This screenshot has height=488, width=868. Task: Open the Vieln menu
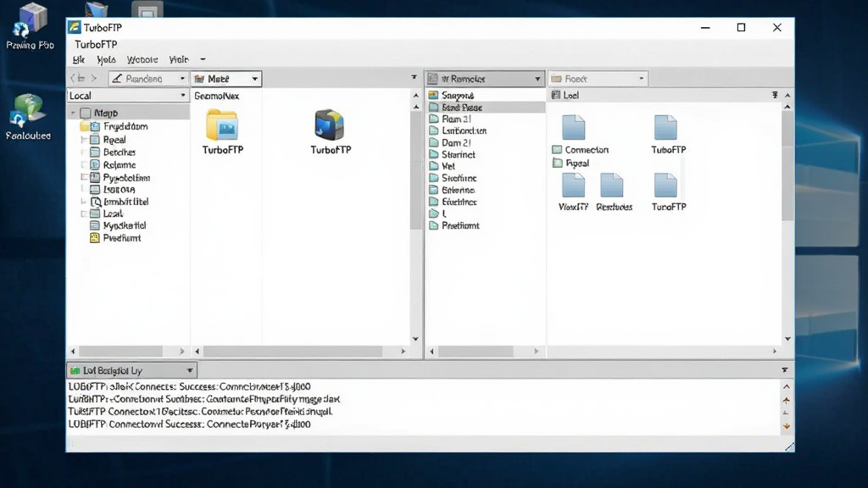click(178, 59)
